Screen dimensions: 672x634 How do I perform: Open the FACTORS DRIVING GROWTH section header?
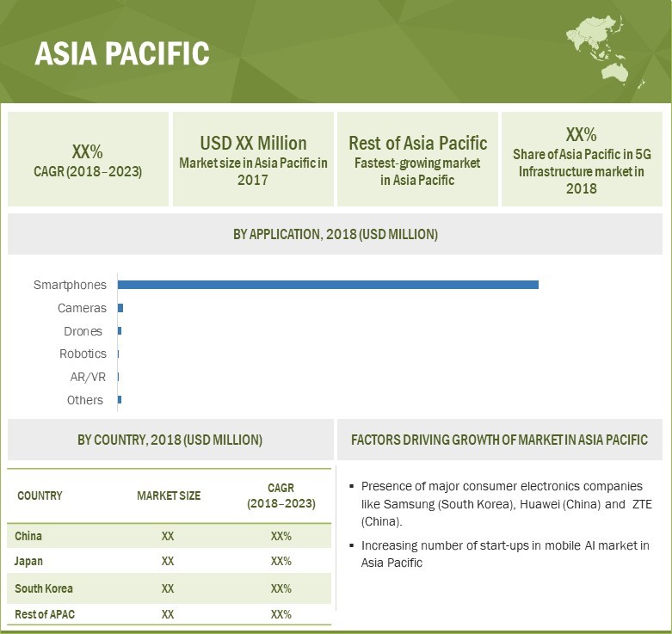click(499, 440)
